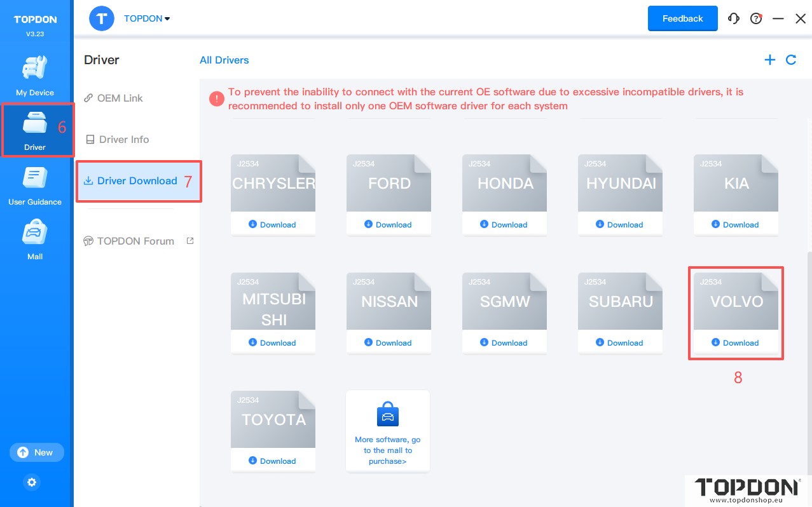Download the HYUNDAI driver
The width and height of the screenshot is (812, 507).
tap(620, 224)
